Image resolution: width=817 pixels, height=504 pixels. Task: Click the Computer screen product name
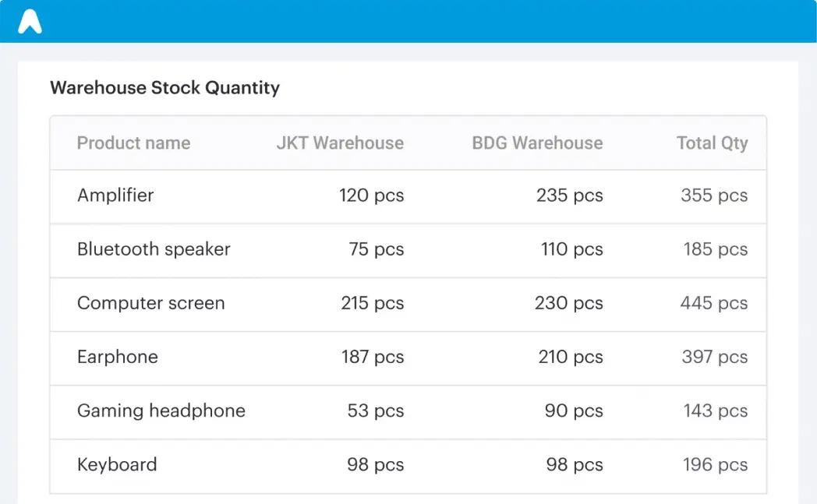(x=150, y=303)
